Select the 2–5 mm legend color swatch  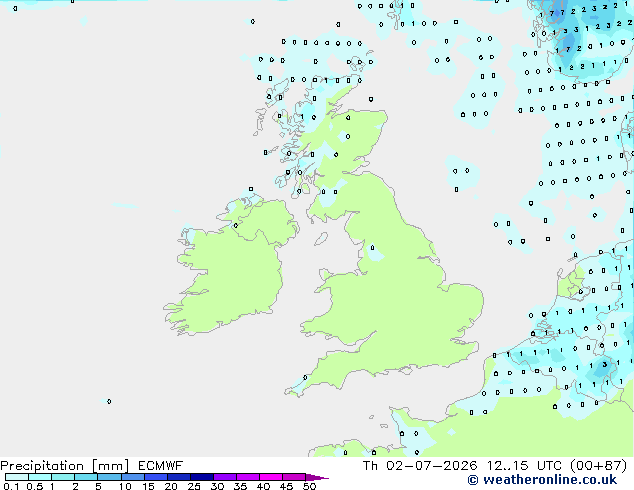86,477
